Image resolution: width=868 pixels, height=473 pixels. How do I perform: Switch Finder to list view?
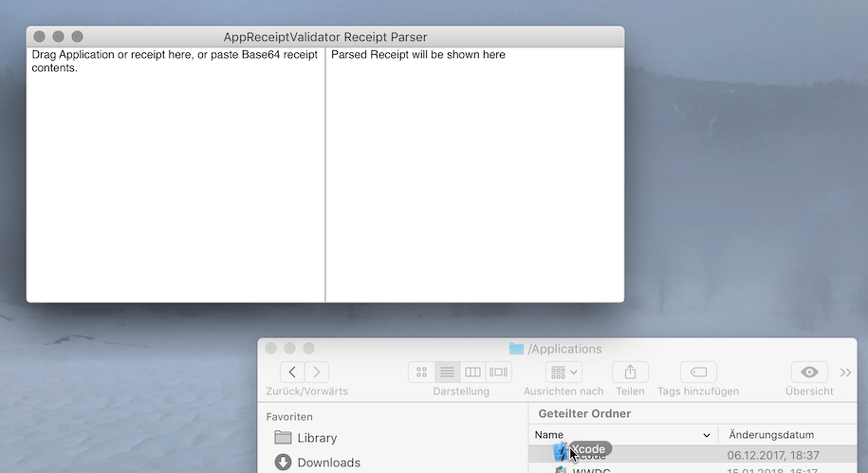coord(448,372)
